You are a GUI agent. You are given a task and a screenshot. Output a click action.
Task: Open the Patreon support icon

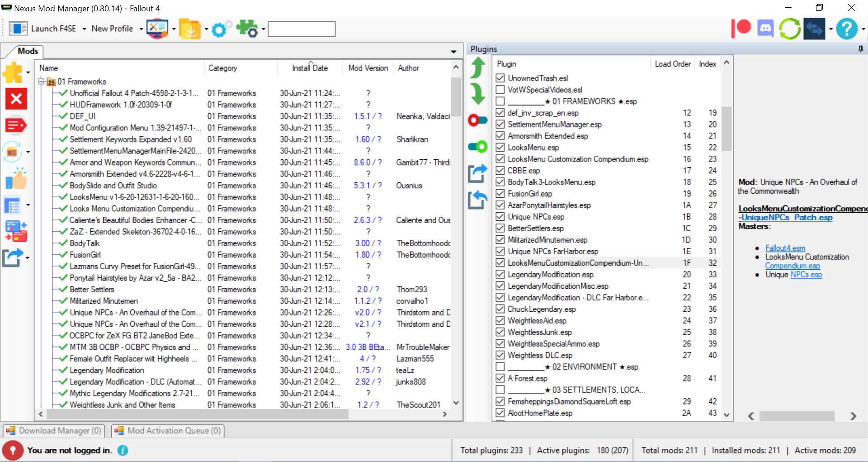tap(741, 28)
